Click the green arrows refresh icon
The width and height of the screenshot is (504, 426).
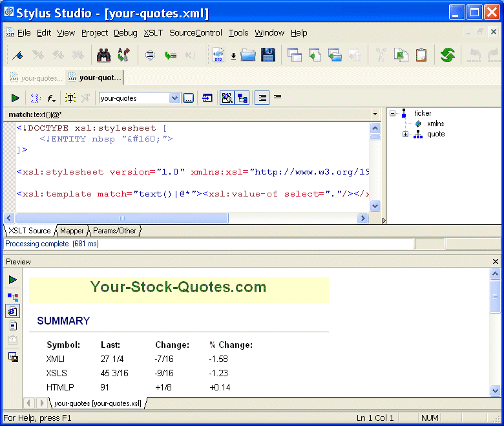click(x=447, y=55)
